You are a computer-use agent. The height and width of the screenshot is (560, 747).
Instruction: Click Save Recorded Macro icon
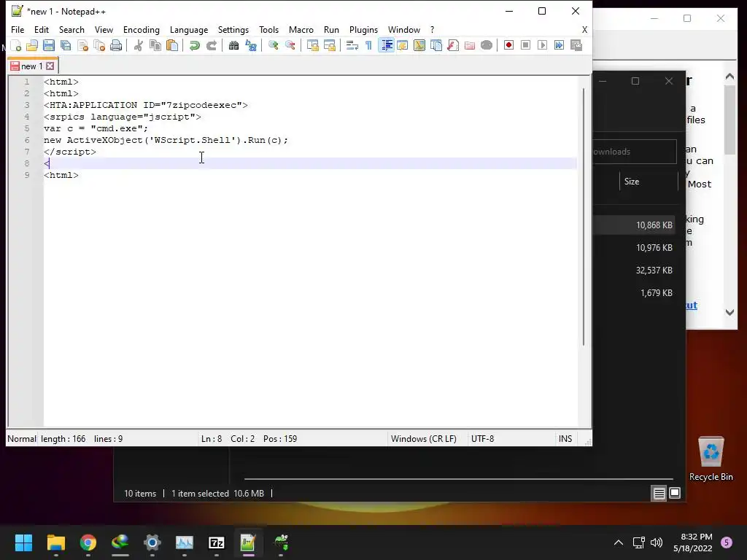[x=576, y=45]
